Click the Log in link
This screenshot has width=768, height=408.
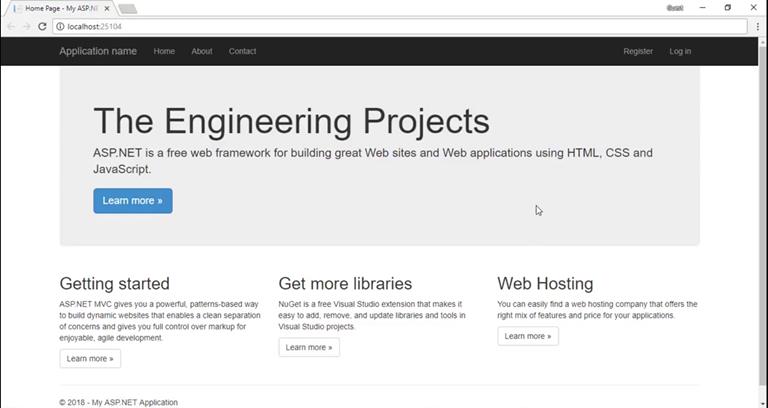(x=680, y=51)
